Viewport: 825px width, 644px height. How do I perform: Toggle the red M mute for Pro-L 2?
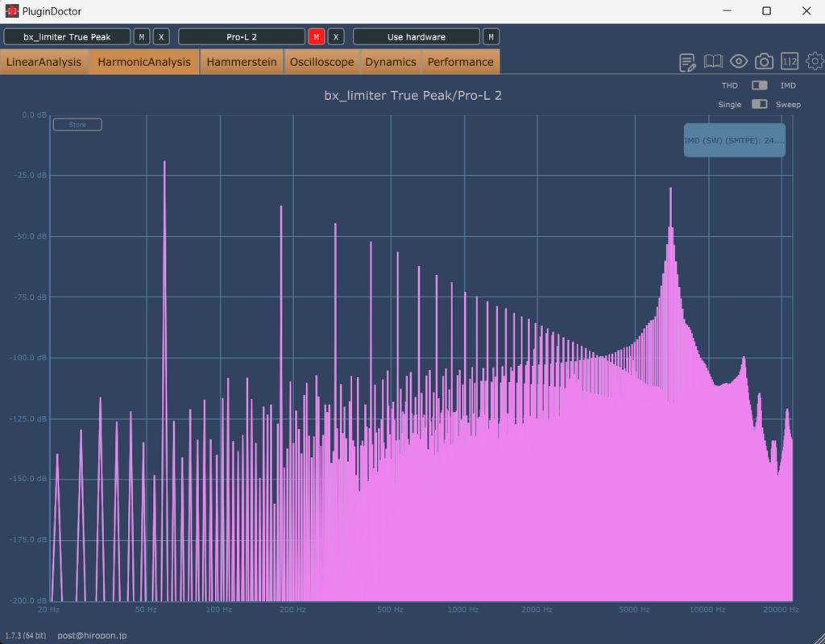pos(316,37)
